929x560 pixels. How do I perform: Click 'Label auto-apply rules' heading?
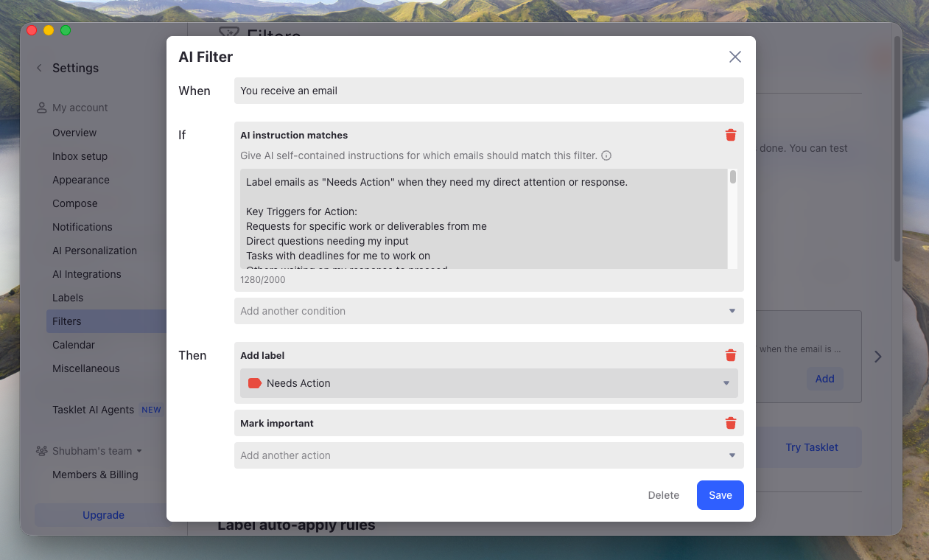click(296, 525)
